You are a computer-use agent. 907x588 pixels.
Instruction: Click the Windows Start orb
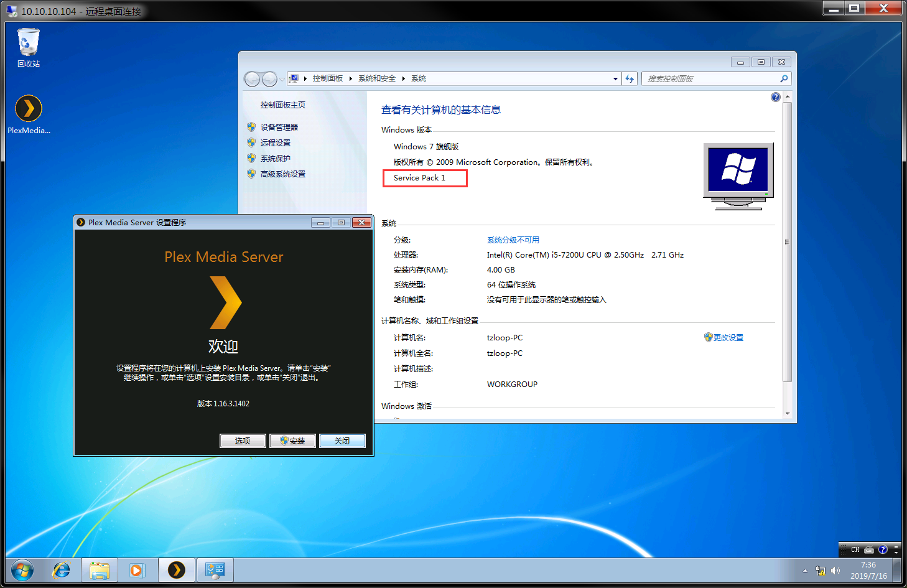point(22,569)
